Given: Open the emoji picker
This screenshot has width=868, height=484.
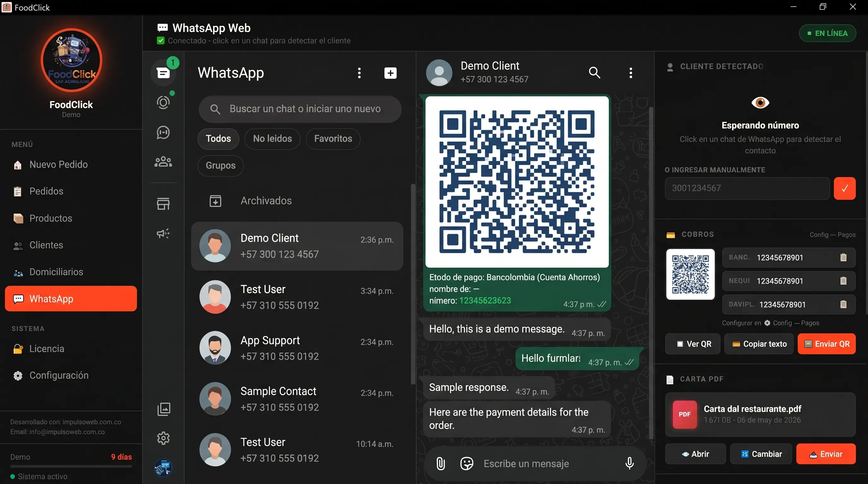Looking at the screenshot, I should [x=467, y=464].
